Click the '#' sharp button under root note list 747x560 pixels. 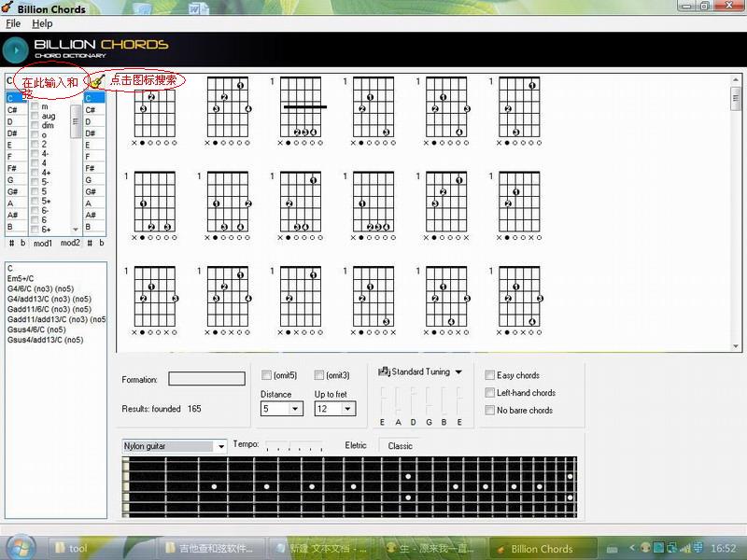pyautogui.click(x=11, y=243)
